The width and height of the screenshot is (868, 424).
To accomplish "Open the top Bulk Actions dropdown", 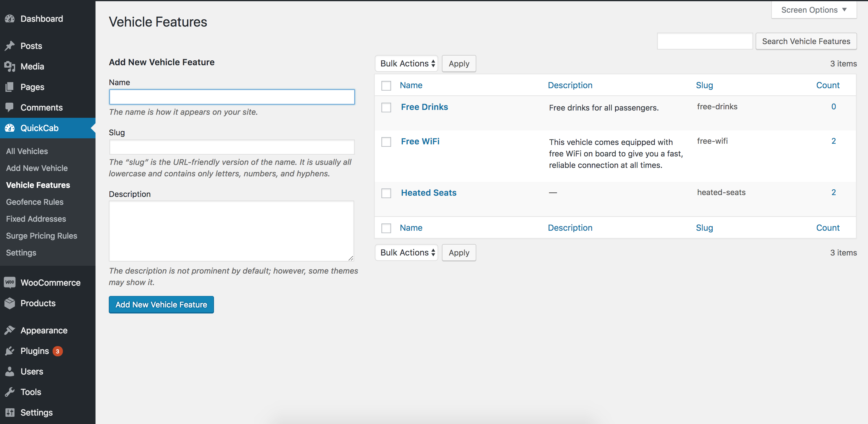I will (406, 63).
